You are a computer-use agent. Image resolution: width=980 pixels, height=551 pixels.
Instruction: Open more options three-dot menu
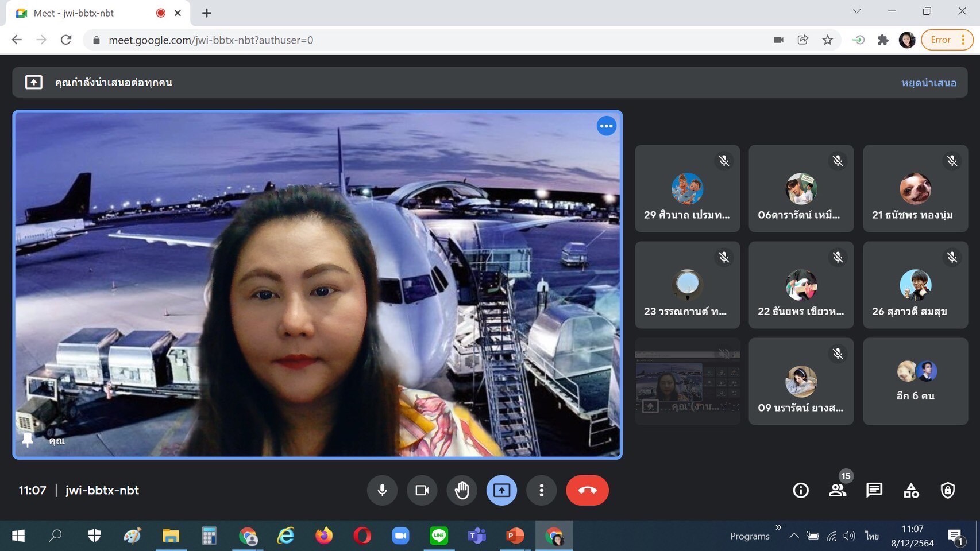tap(541, 490)
